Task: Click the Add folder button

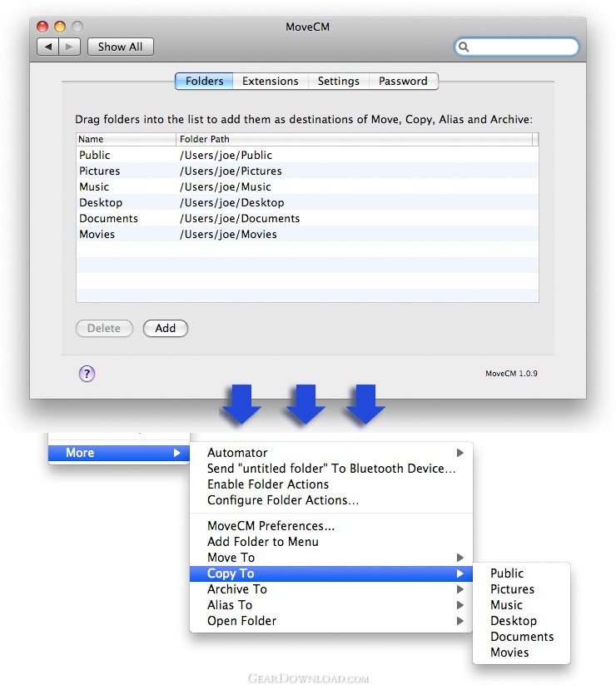Action: coord(165,329)
